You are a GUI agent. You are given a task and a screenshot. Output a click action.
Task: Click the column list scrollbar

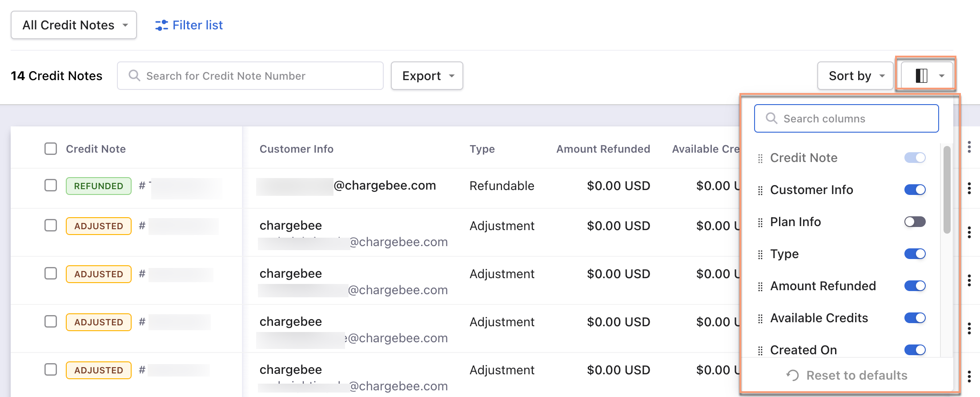click(947, 190)
